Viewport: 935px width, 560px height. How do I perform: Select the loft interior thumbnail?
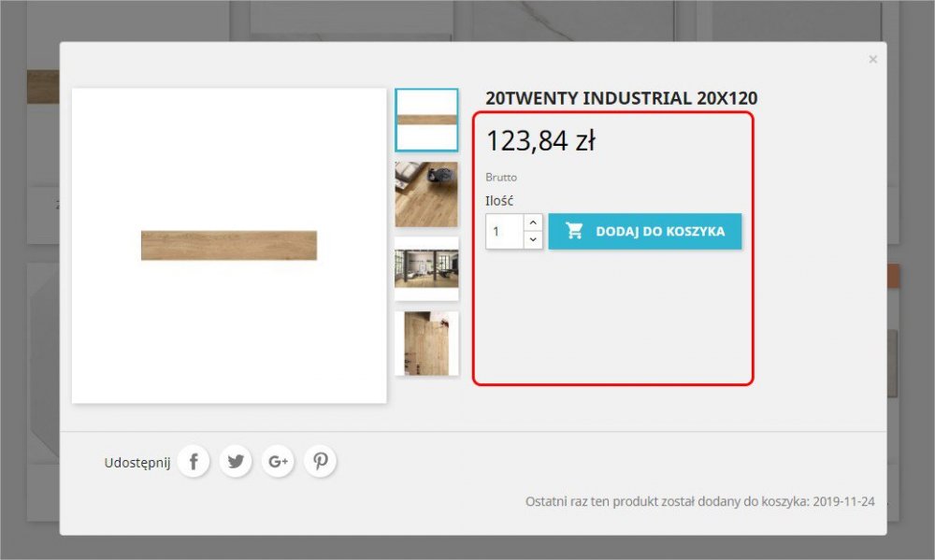pos(426,269)
